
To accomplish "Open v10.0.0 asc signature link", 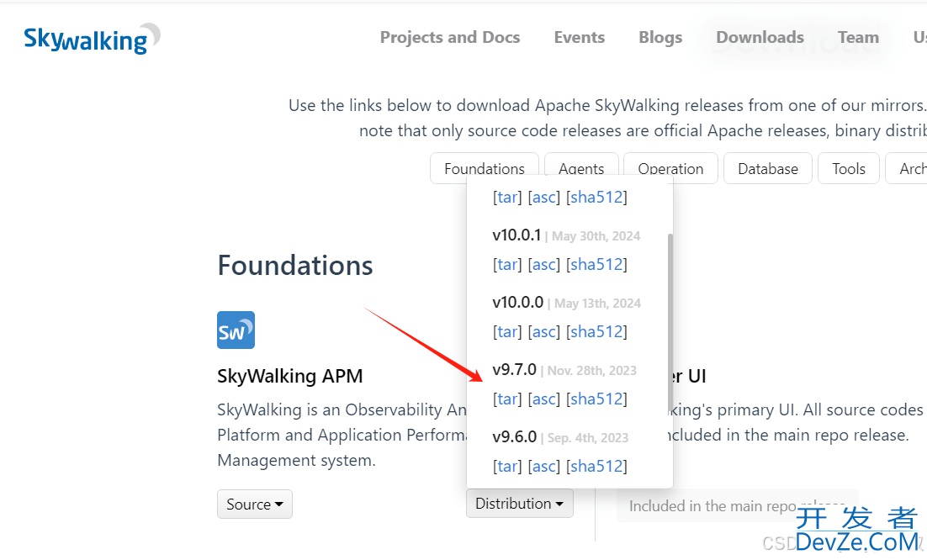I will (x=544, y=331).
